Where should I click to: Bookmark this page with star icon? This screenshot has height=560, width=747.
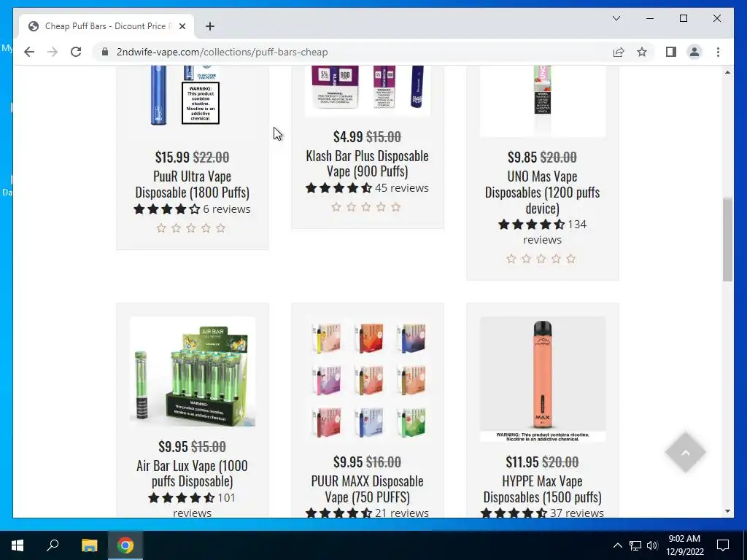642,52
